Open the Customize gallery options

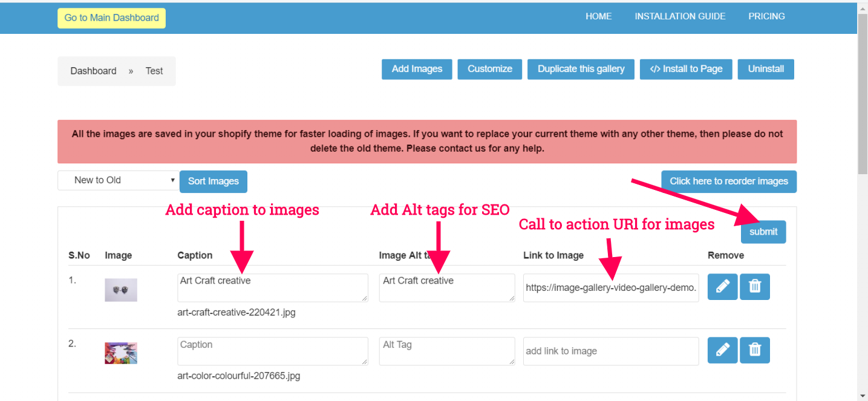pos(490,69)
